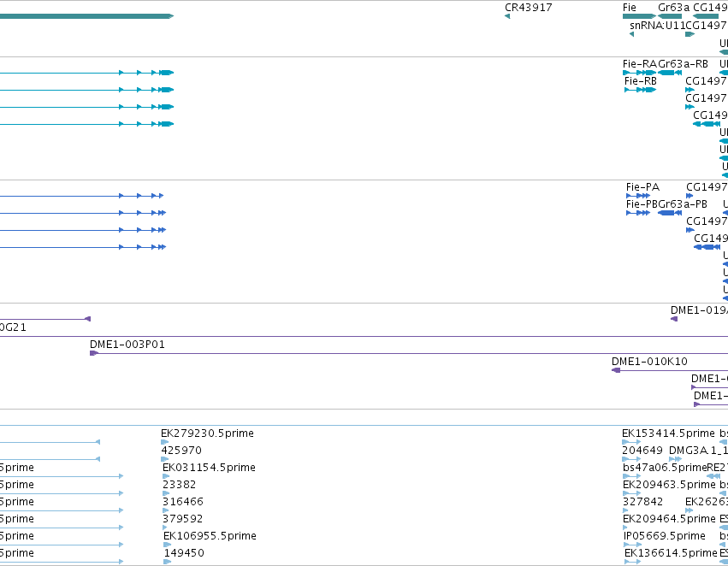Select the Fie-RB transcript
The image size is (728, 566).
tap(640, 90)
